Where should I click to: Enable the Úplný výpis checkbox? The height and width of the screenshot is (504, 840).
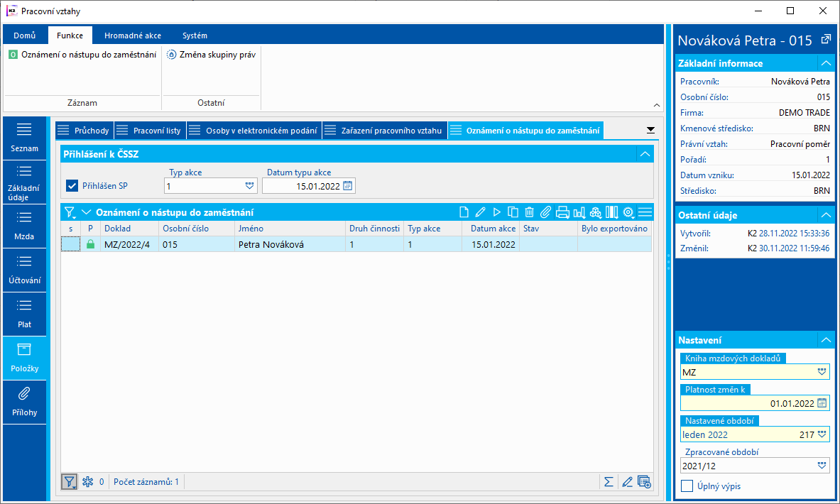687,486
